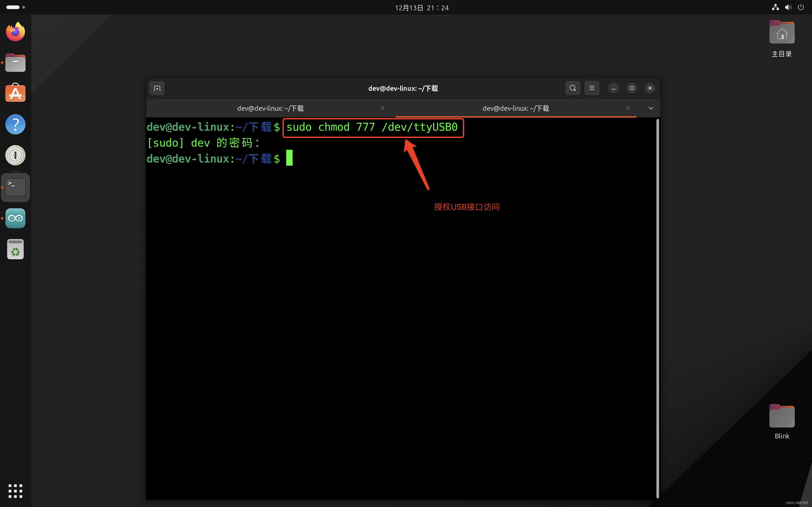The image size is (812, 507).
Task: Launch Ubuntu Software (App Center) from dock
Action: click(x=15, y=93)
